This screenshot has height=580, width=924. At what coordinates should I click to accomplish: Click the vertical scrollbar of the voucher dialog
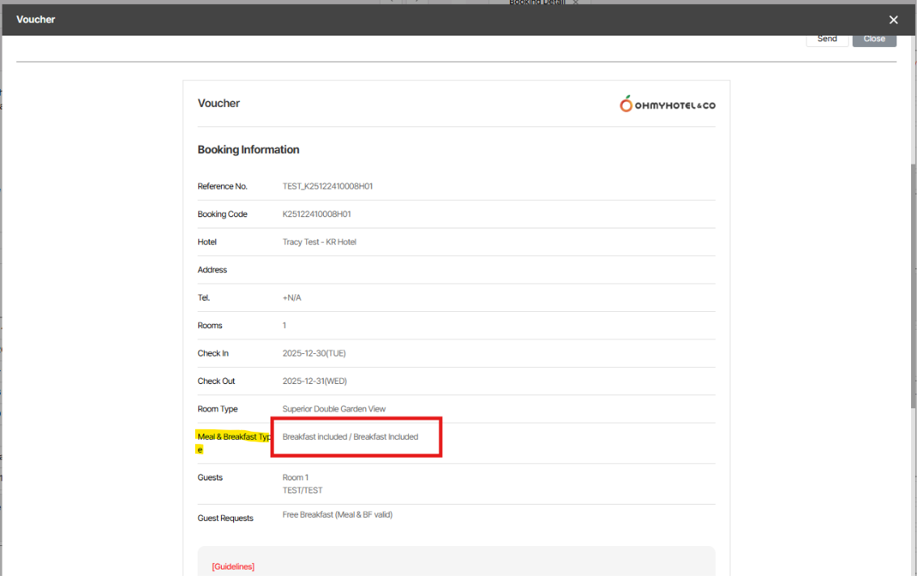913,286
